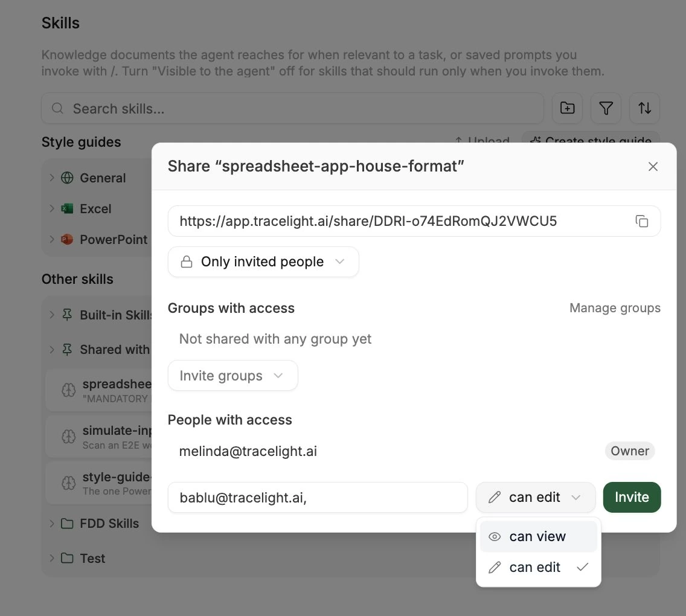Click the brain icon beside style-guide skill
686x616 pixels.
[x=69, y=483]
